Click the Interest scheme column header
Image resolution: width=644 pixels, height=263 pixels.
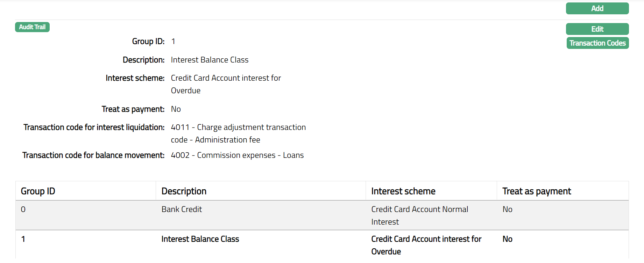pyautogui.click(x=403, y=191)
